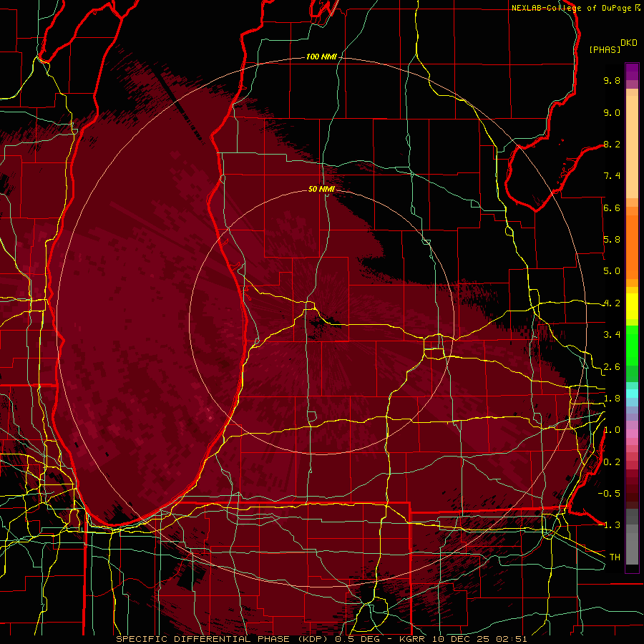The image size is (644, 644).
Task: Click the -0.5 scale value
Action: click(609, 494)
